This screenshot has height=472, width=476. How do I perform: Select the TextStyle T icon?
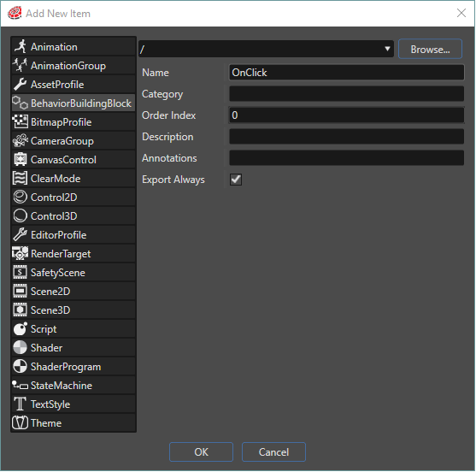click(x=20, y=404)
